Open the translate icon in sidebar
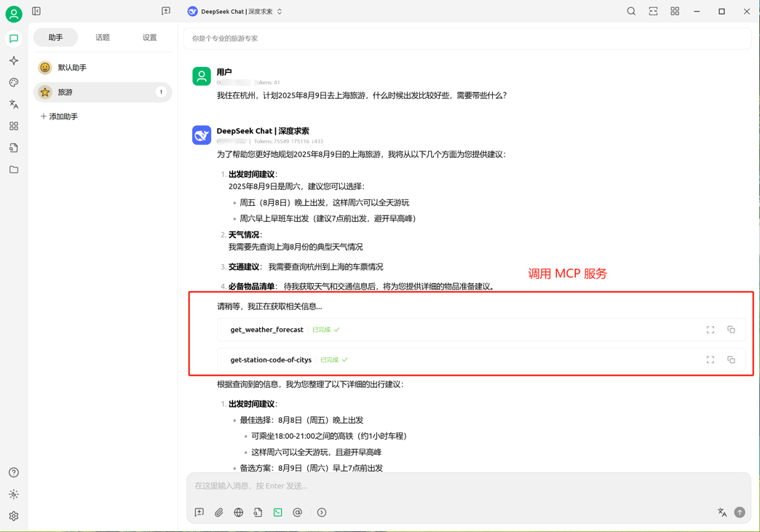The image size is (760, 532). coord(14,104)
